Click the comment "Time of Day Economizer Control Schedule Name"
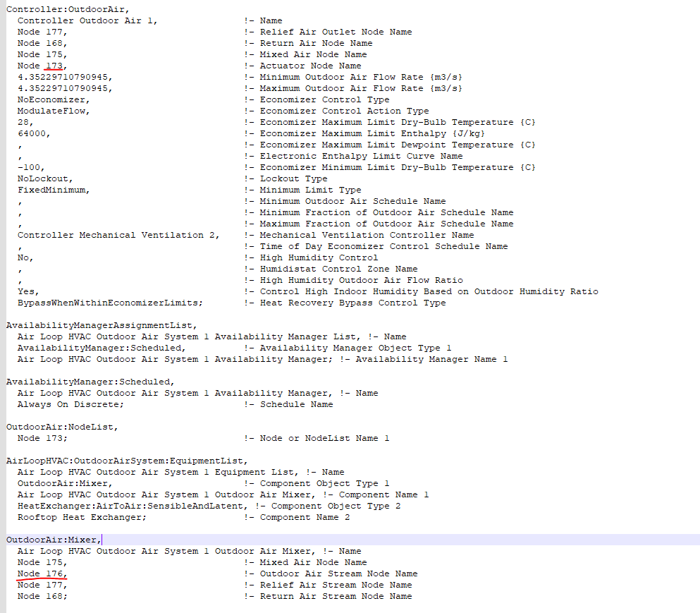Viewport: 700px width, 613px height. click(384, 247)
